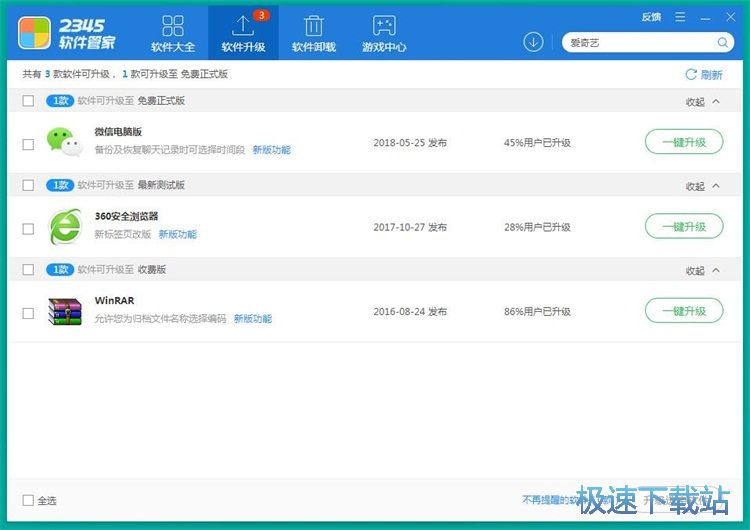
Task: Click the 2016-08-24 发布 date
Action: 410,311
